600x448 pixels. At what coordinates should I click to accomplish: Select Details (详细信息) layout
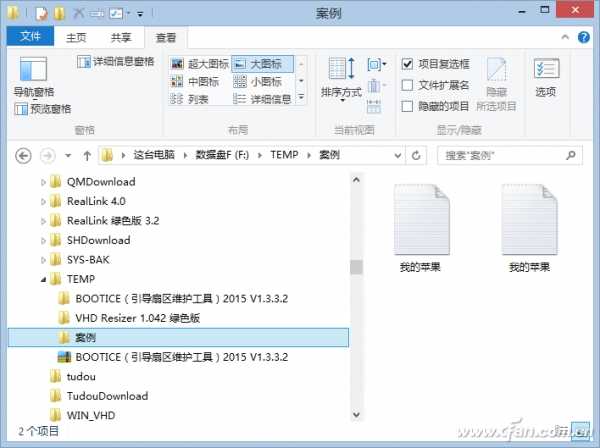(x=262, y=99)
